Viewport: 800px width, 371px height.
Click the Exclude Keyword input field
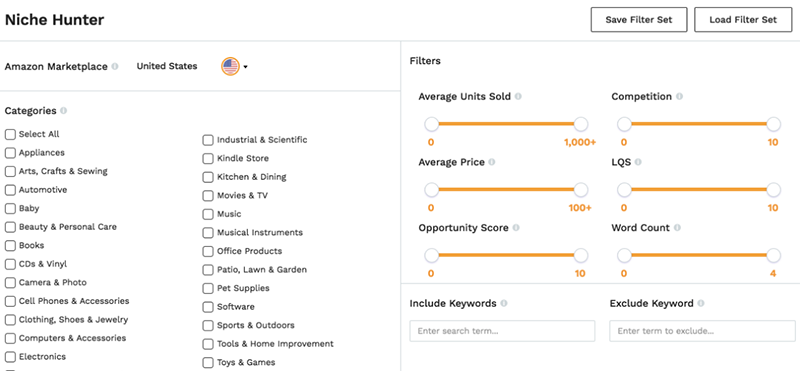(702, 331)
